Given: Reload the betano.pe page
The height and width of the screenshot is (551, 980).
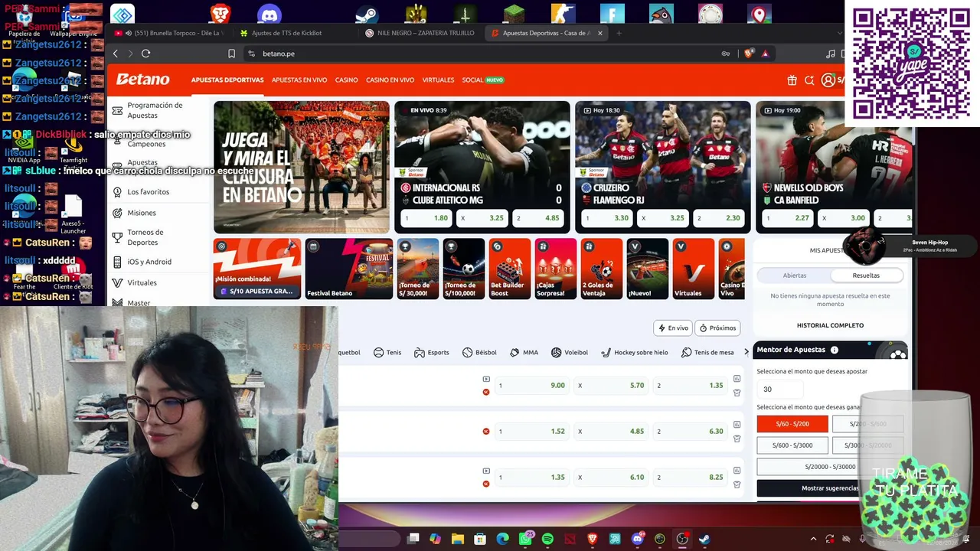Looking at the screenshot, I should 145,54.
